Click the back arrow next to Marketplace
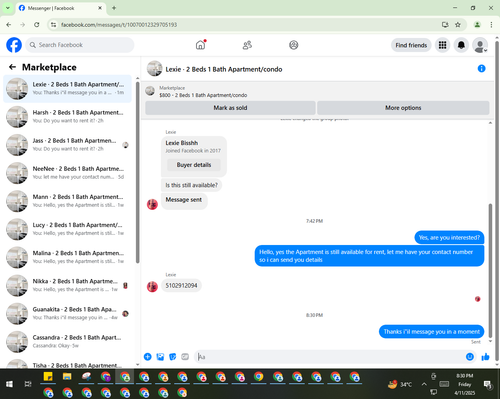The width and height of the screenshot is (500, 399). [13, 67]
